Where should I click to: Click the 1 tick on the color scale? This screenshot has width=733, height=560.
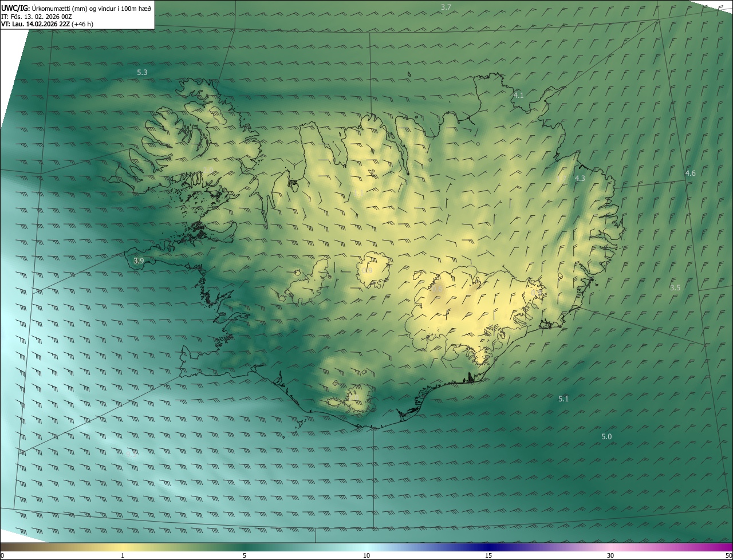(x=123, y=555)
